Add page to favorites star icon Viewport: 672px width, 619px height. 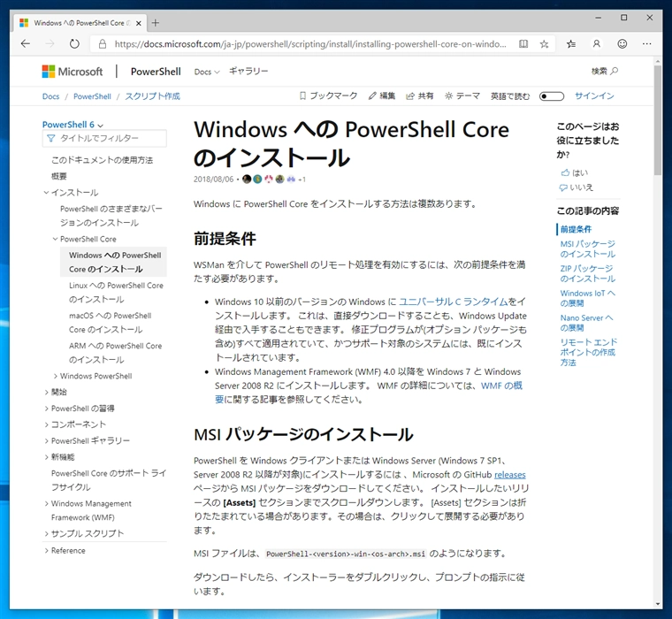click(x=544, y=43)
